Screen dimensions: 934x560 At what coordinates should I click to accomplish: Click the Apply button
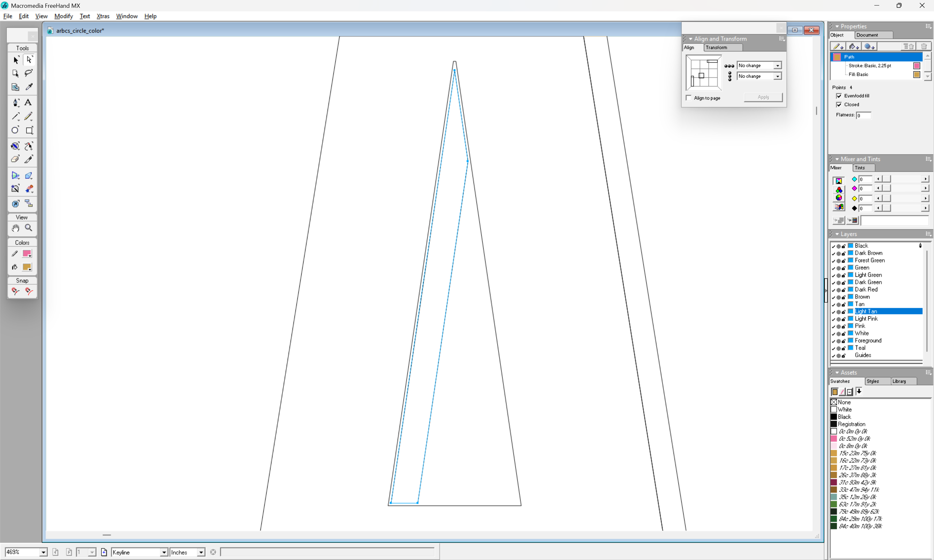[763, 97]
